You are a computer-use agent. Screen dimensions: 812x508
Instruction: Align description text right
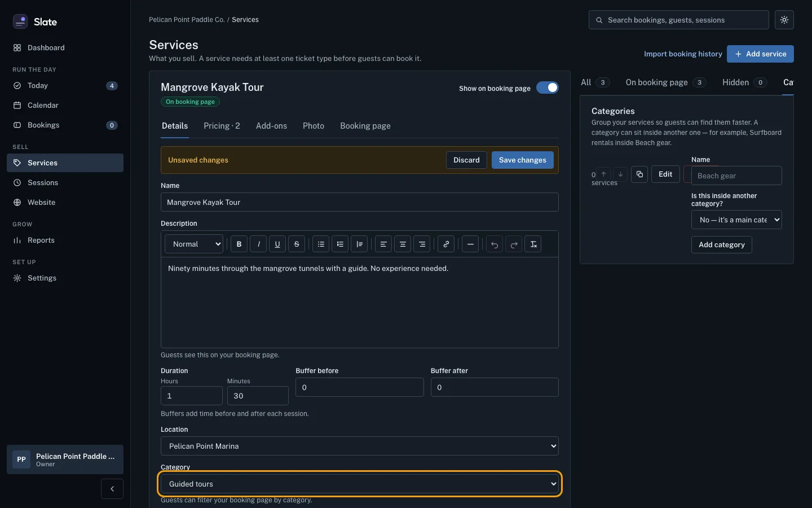pos(422,244)
